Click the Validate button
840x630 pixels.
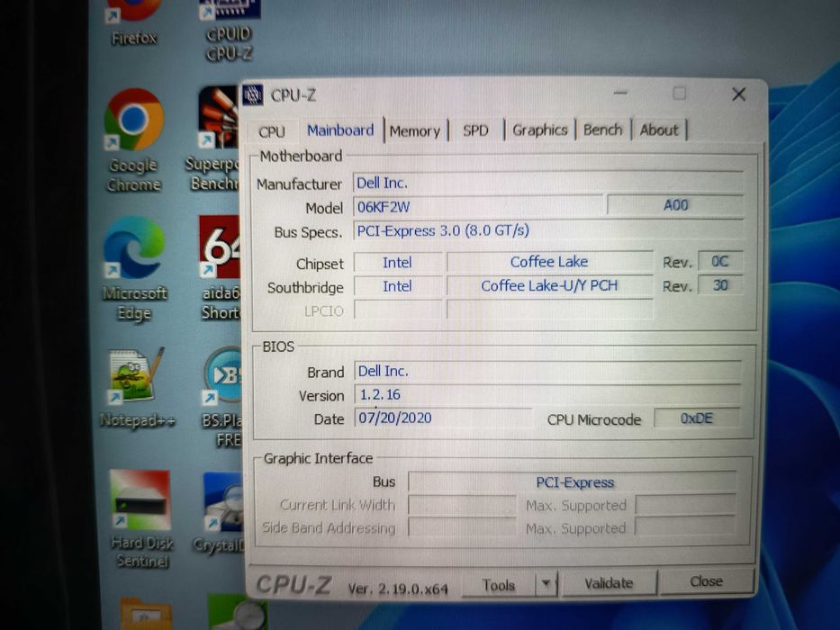click(x=609, y=583)
